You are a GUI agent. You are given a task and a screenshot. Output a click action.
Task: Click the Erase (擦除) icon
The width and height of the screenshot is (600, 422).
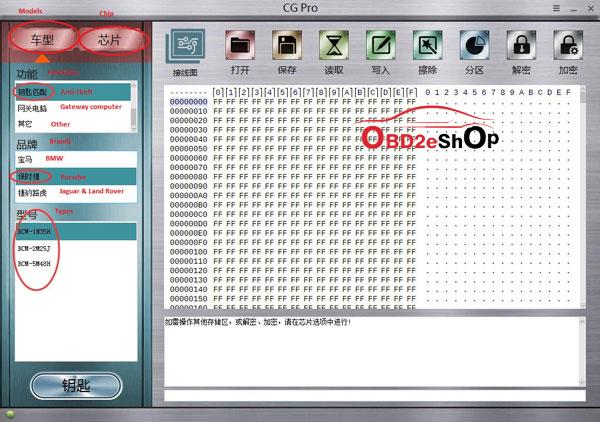pos(427,45)
